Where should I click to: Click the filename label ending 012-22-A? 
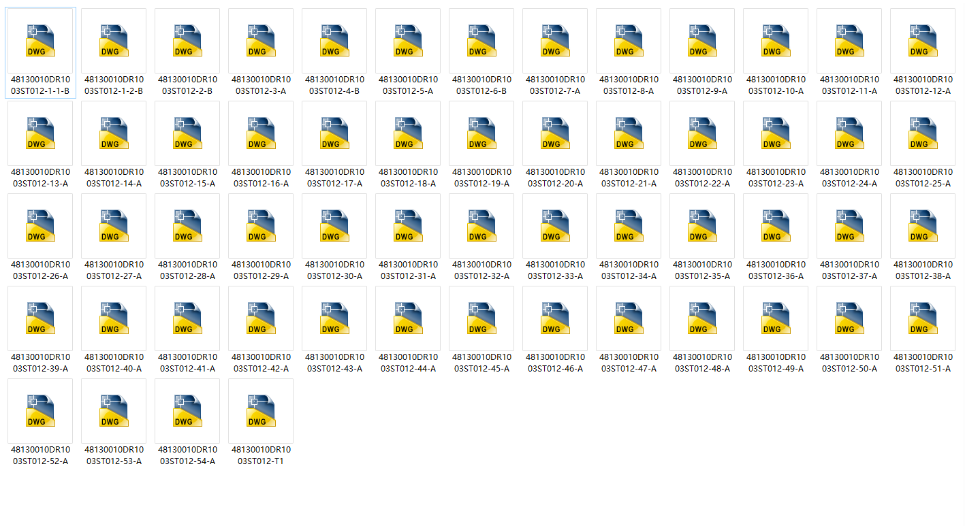[x=702, y=178]
